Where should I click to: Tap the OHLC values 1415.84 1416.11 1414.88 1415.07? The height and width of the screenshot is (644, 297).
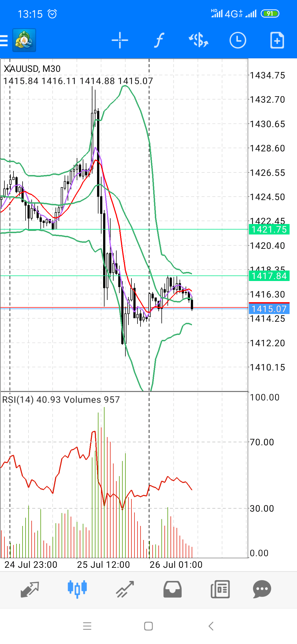pyautogui.click(x=78, y=81)
